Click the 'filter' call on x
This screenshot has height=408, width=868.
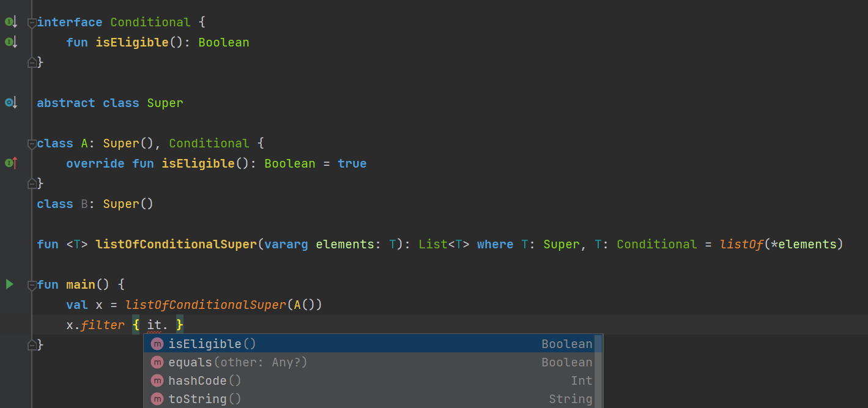(x=103, y=325)
